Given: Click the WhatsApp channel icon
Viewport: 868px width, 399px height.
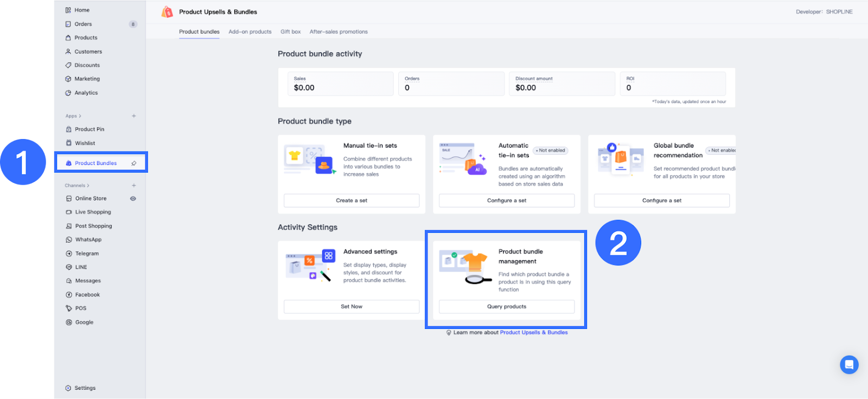Looking at the screenshot, I should pos(69,239).
